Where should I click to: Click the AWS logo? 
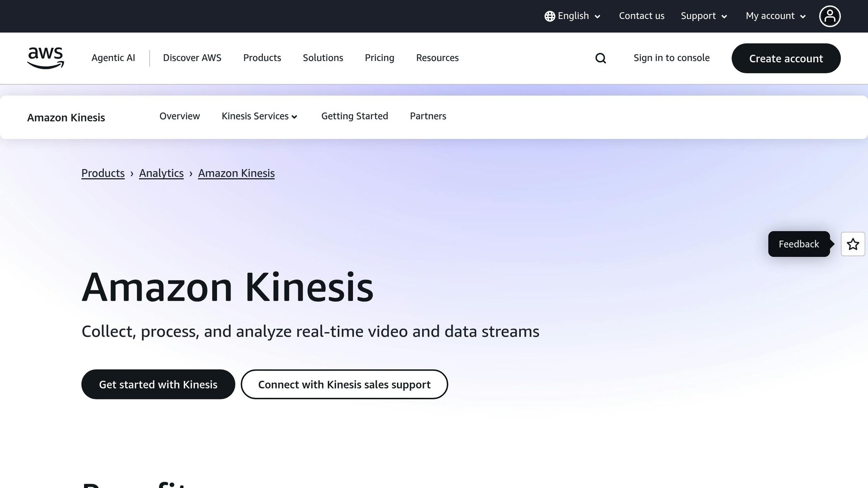[45, 58]
